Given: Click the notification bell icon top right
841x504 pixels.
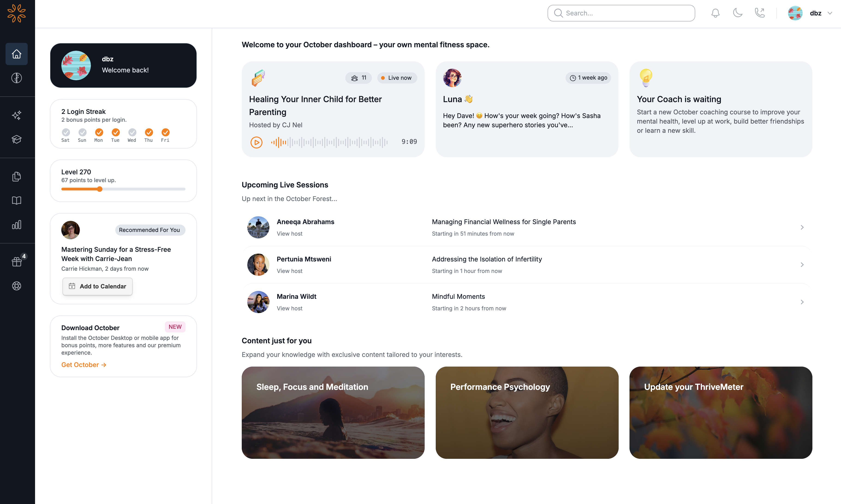Looking at the screenshot, I should (716, 13).
